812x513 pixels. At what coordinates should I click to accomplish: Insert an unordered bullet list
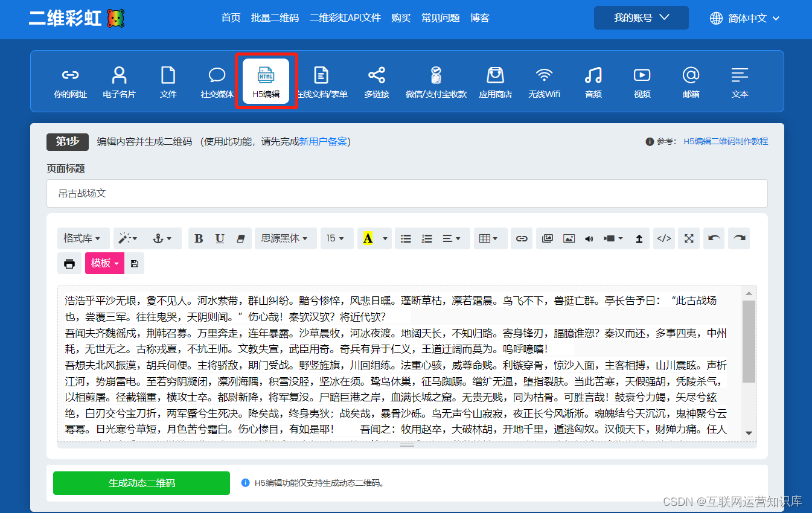406,238
